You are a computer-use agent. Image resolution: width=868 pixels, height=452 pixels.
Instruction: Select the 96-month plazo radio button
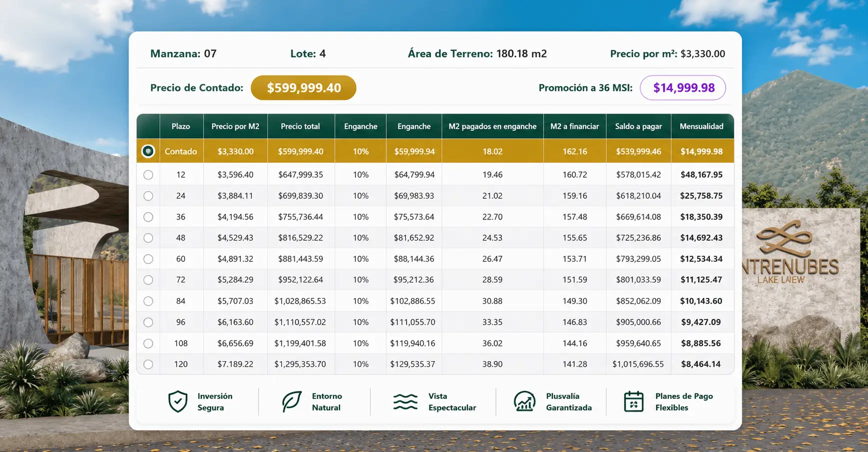(148, 322)
